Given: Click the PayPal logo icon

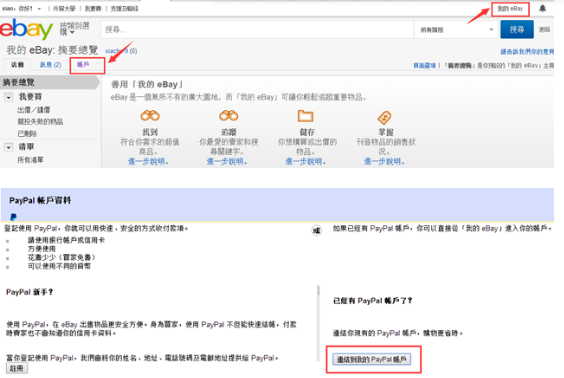Looking at the screenshot, I should pyautogui.click(x=13, y=217).
